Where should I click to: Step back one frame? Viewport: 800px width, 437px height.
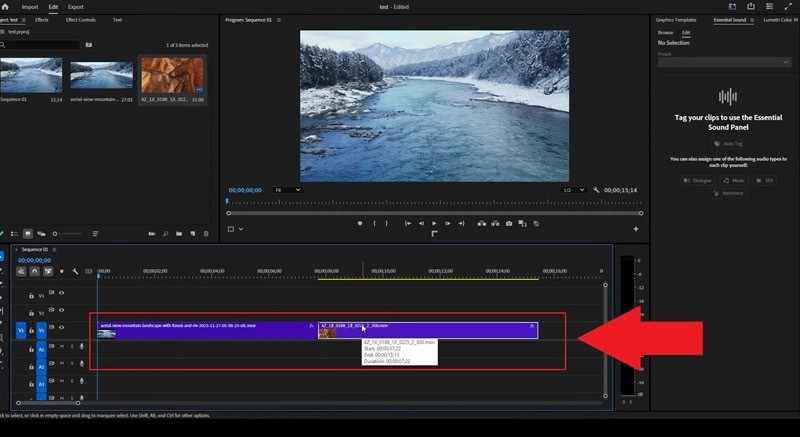point(421,223)
